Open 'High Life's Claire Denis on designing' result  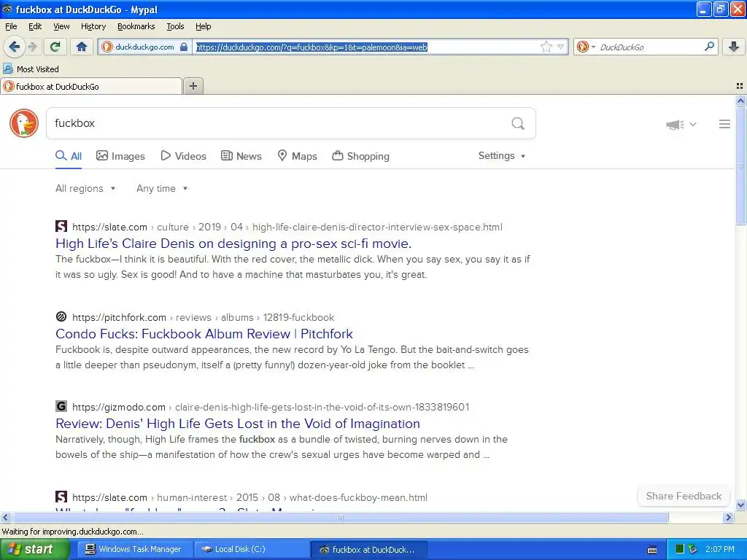click(x=233, y=244)
